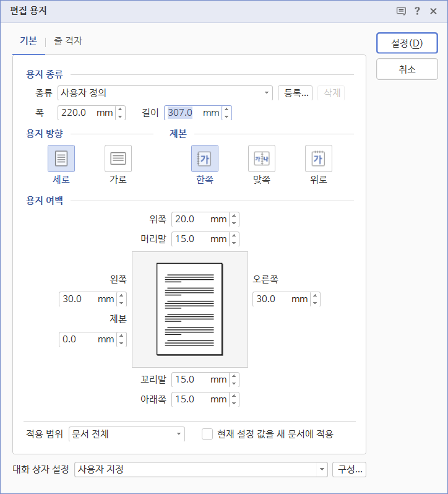Screen dimensions: 448x494
Task: Decrease 위쪽 top margin with down arrow
Action: tap(234, 223)
